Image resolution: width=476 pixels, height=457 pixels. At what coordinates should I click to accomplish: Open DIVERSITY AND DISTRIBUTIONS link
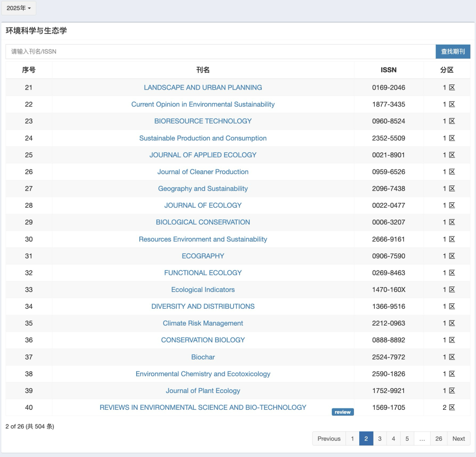(x=203, y=306)
